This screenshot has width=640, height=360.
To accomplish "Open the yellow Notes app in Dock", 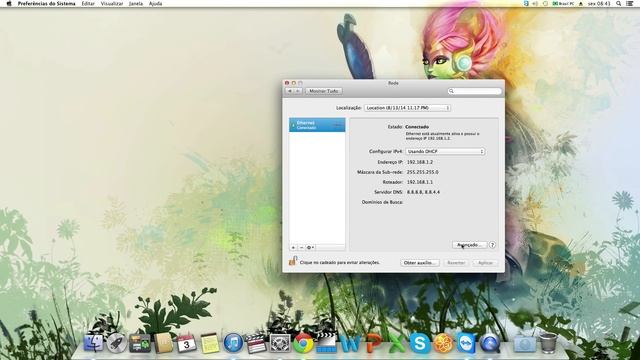I will [210, 343].
